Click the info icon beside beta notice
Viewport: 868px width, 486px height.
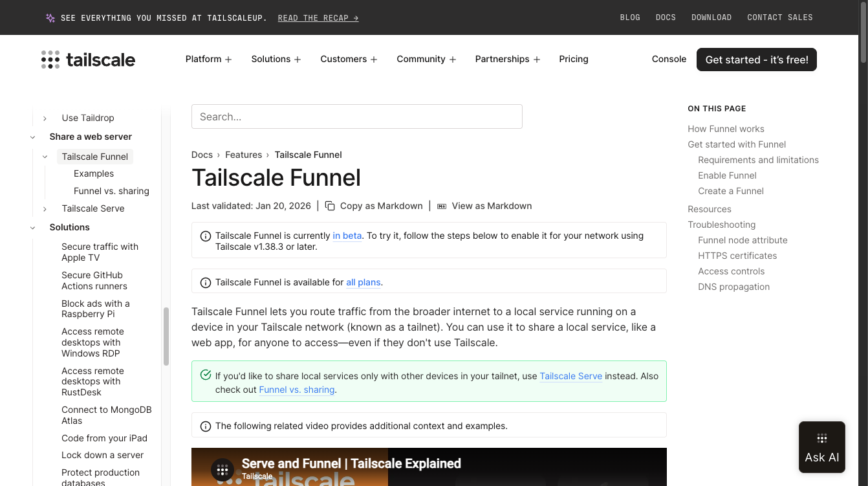[206, 236]
